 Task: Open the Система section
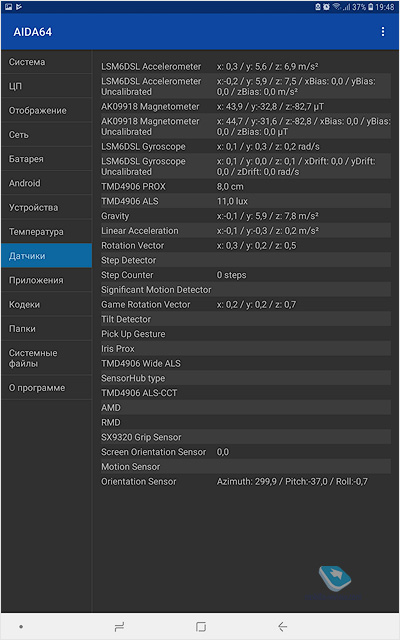[x=47, y=62]
